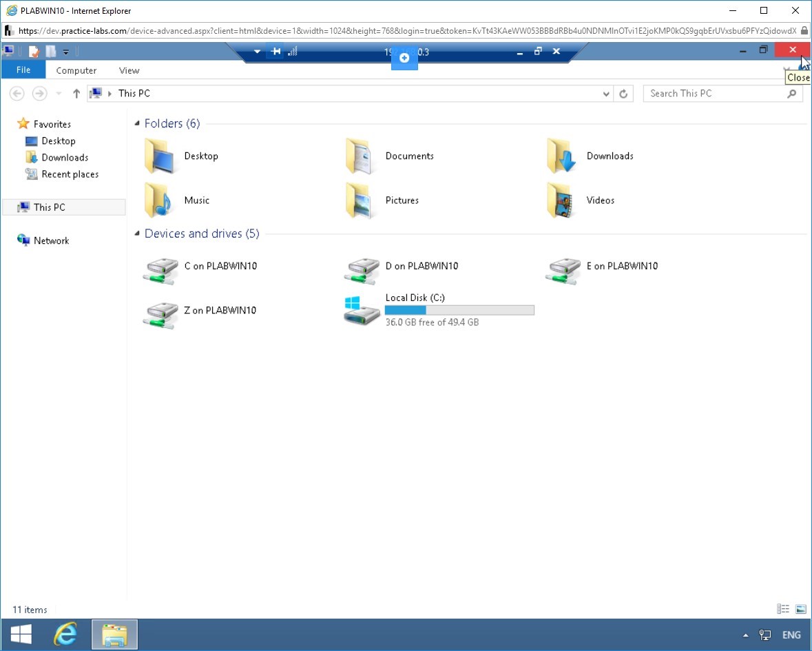Click the back navigation arrow
The image size is (812, 651).
tap(17, 93)
